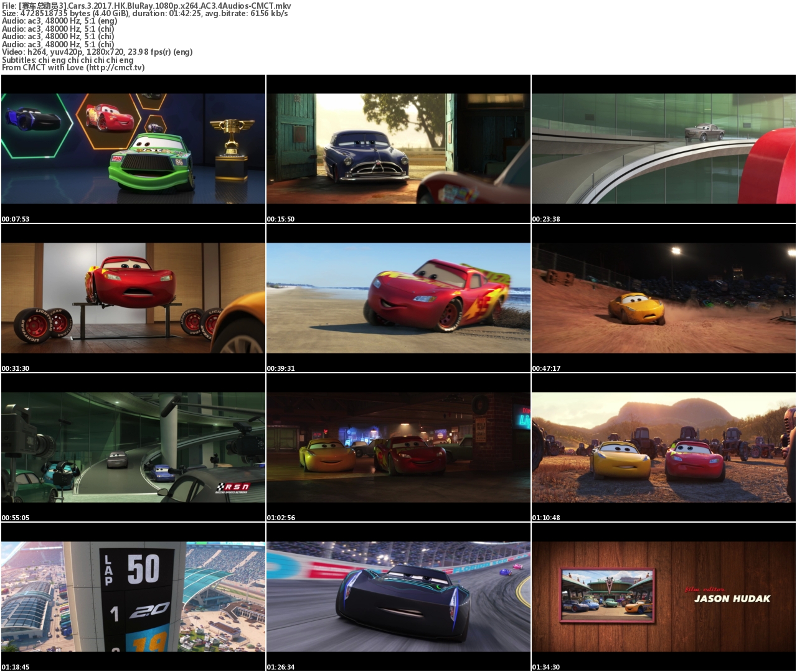Image resolution: width=797 pixels, height=672 pixels.
Task: Click the 00:55:05 timestamp label
Action: (x=16, y=518)
